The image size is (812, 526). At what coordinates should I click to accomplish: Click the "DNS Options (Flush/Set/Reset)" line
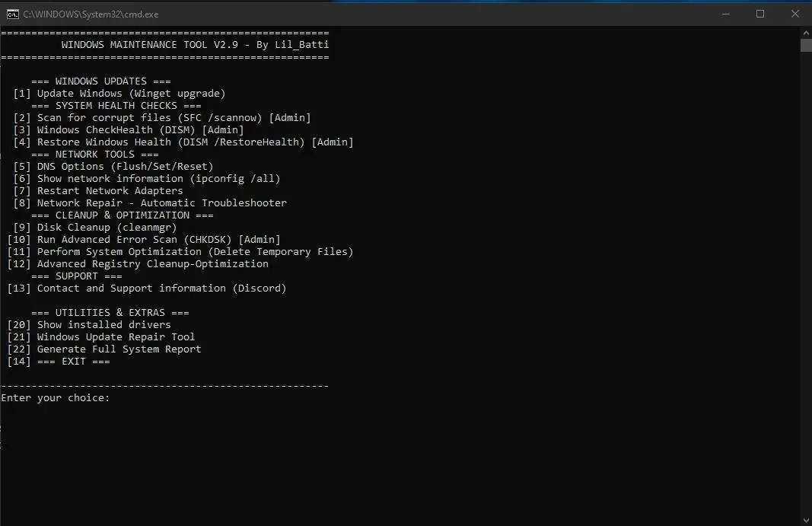(125, 167)
